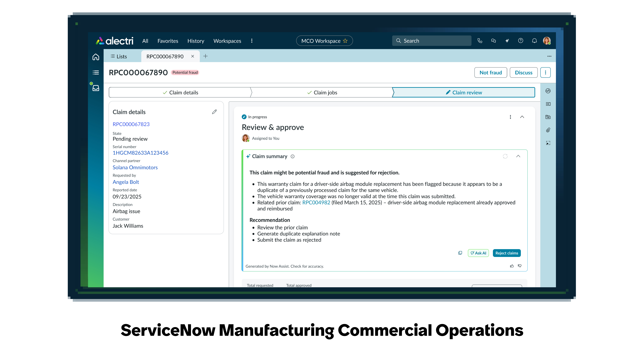Click the notifications bell icon
The width and height of the screenshot is (644, 362).
(x=534, y=41)
